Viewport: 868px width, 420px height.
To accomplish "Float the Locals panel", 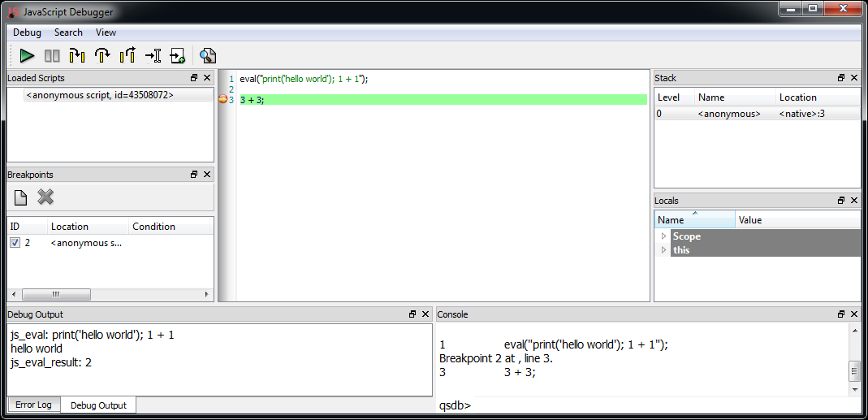I will (841, 201).
